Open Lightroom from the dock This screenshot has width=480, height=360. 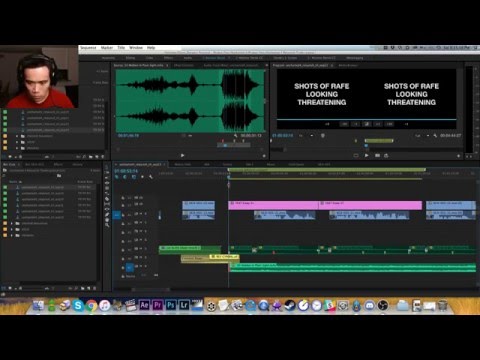[184, 305]
